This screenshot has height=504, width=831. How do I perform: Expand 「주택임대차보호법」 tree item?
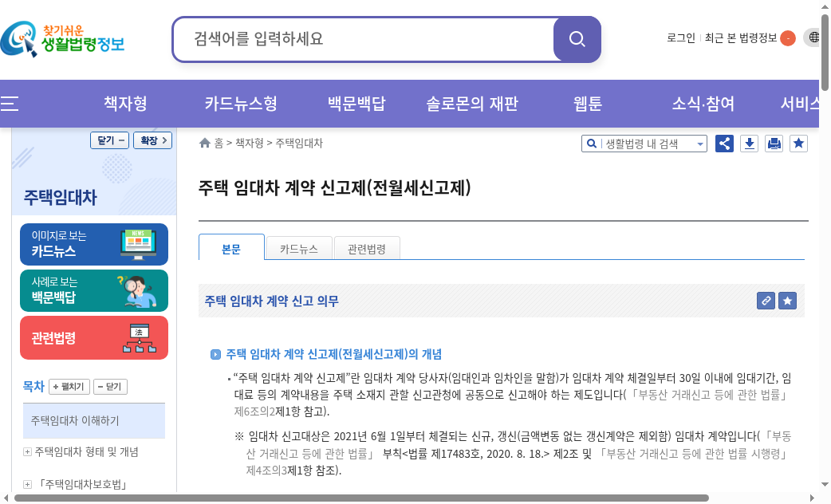[27, 484]
